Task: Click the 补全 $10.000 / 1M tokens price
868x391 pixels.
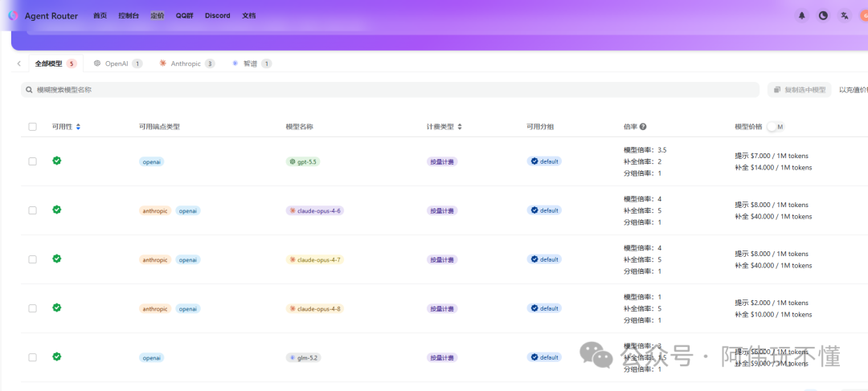Action: pos(773,315)
